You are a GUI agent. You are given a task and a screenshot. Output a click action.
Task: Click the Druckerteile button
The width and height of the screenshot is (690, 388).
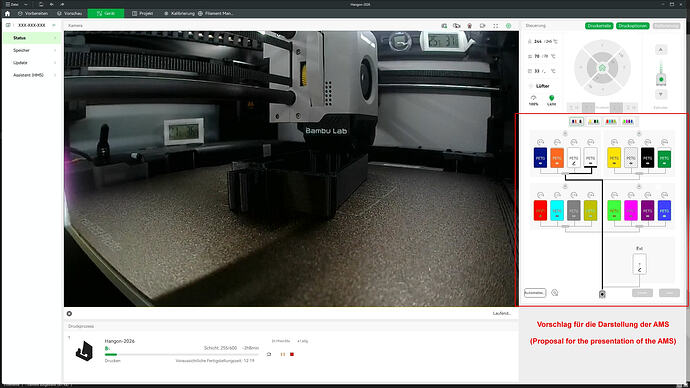tap(599, 26)
